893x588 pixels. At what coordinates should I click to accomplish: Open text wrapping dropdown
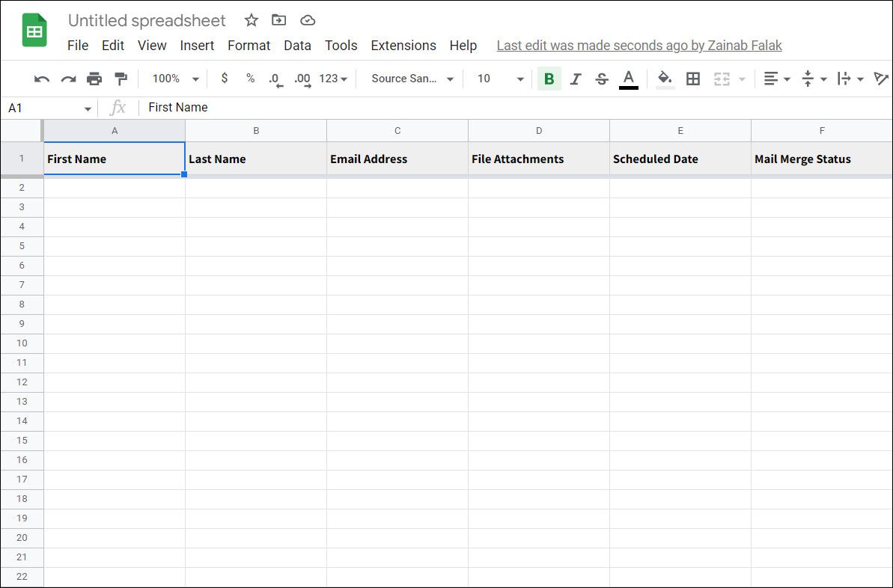tap(851, 79)
